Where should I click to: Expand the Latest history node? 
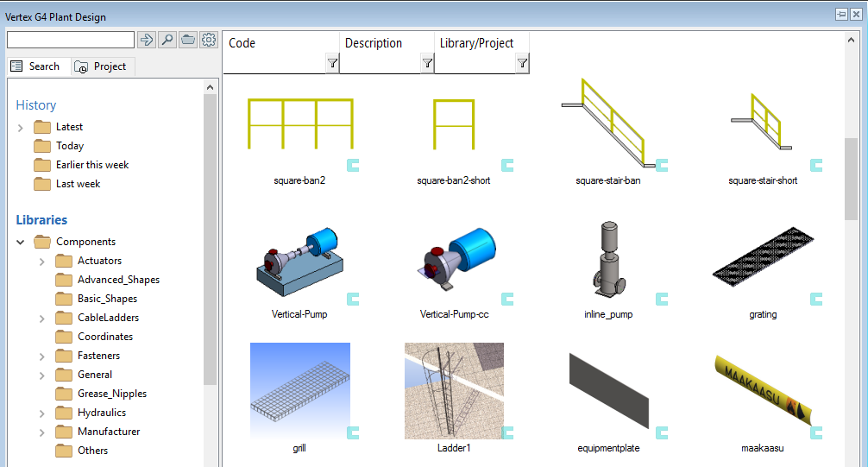coord(21,128)
